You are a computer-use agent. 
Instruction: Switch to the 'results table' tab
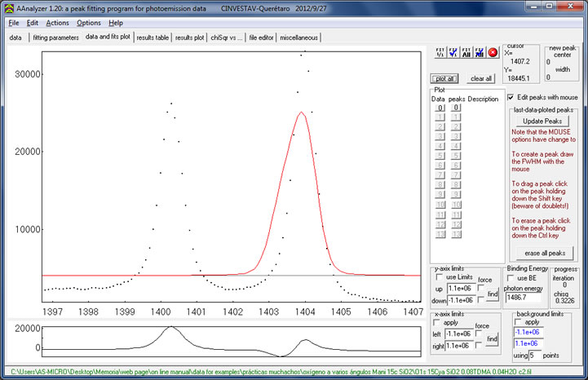[x=153, y=38]
